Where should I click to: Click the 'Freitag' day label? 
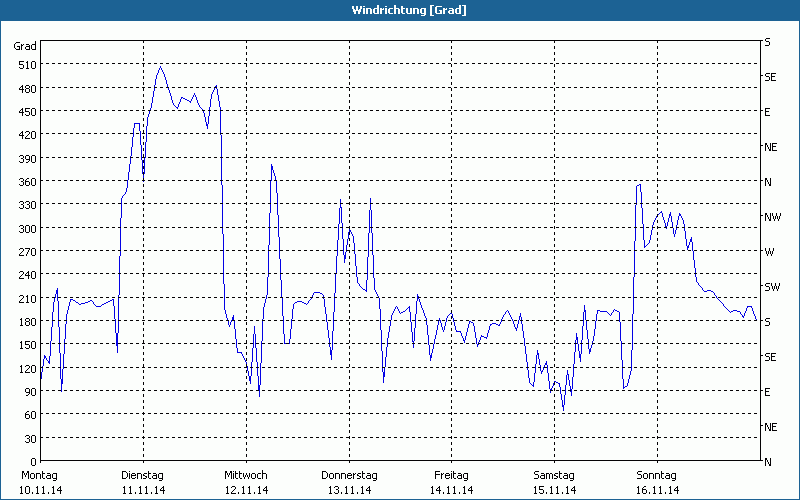(451, 476)
